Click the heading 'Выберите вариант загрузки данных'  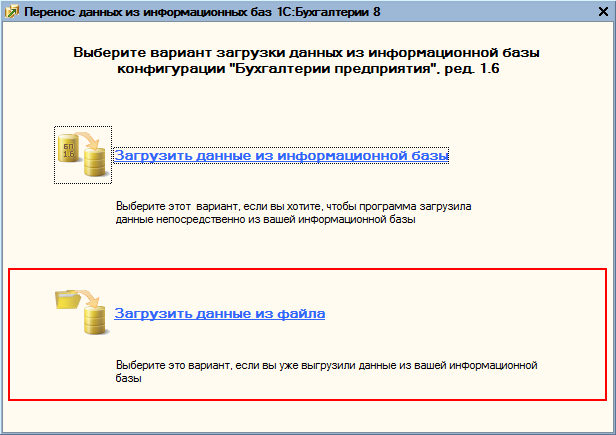pyautogui.click(x=307, y=61)
